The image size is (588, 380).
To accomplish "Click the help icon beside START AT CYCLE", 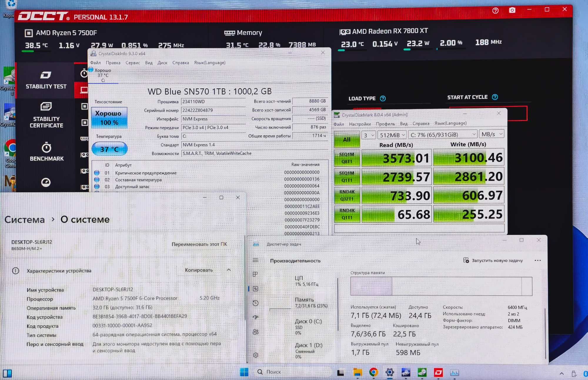I will [495, 97].
